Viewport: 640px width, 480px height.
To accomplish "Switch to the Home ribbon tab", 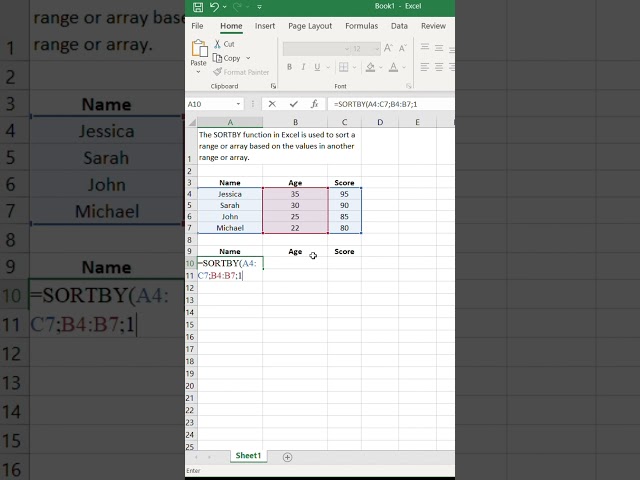I will [x=231, y=26].
